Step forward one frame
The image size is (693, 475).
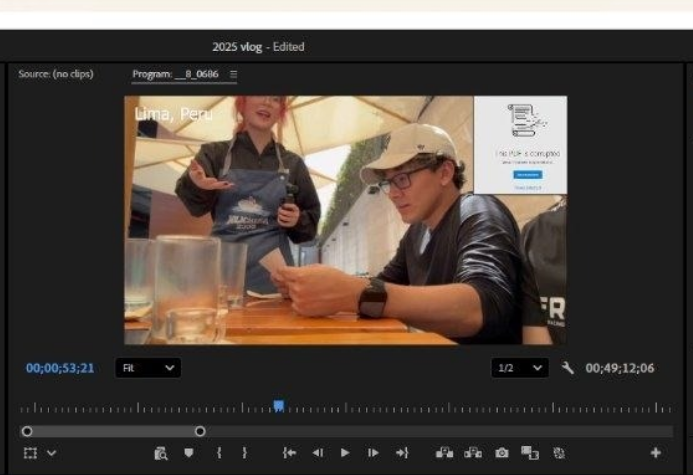pyautogui.click(x=373, y=453)
